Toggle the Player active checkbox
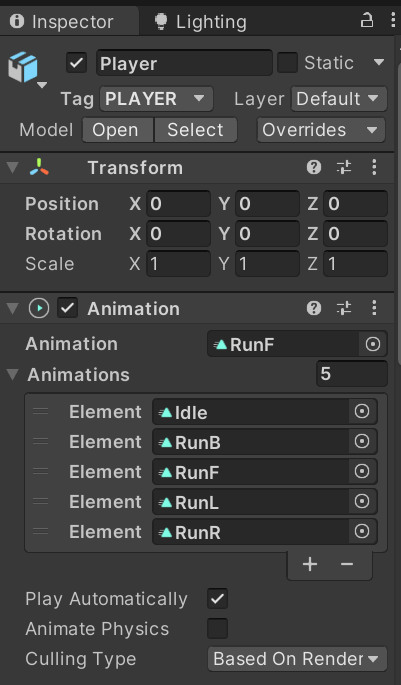The height and width of the screenshot is (685, 401). (76, 63)
